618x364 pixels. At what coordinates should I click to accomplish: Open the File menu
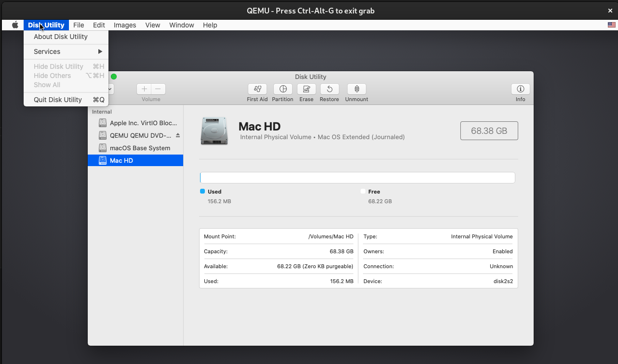coord(79,25)
